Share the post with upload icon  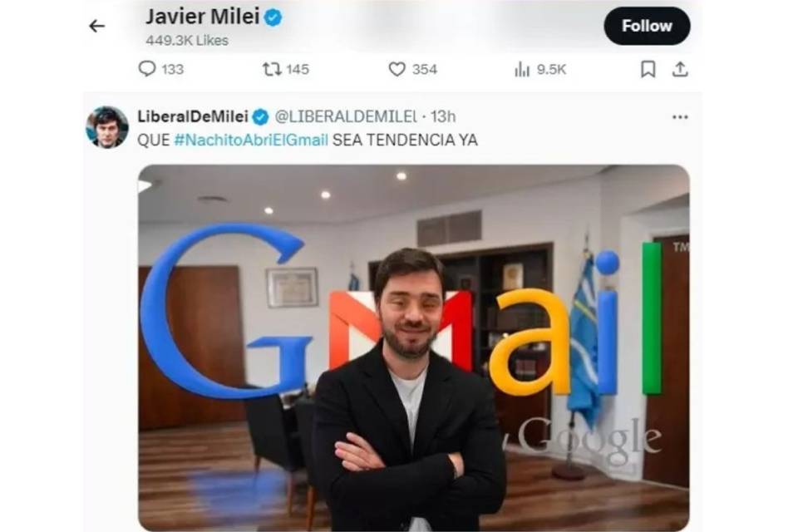click(680, 69)
